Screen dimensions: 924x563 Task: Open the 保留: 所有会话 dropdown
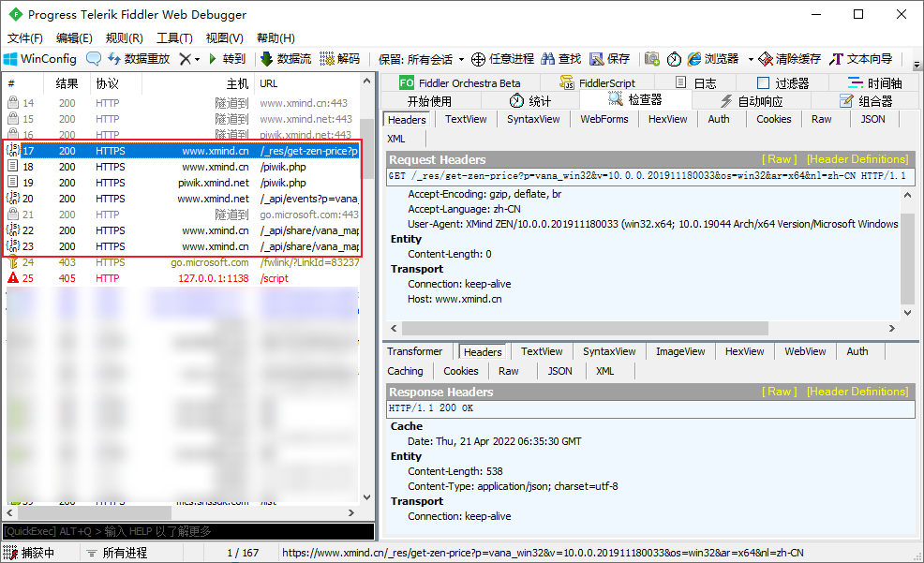coord(422,58)
